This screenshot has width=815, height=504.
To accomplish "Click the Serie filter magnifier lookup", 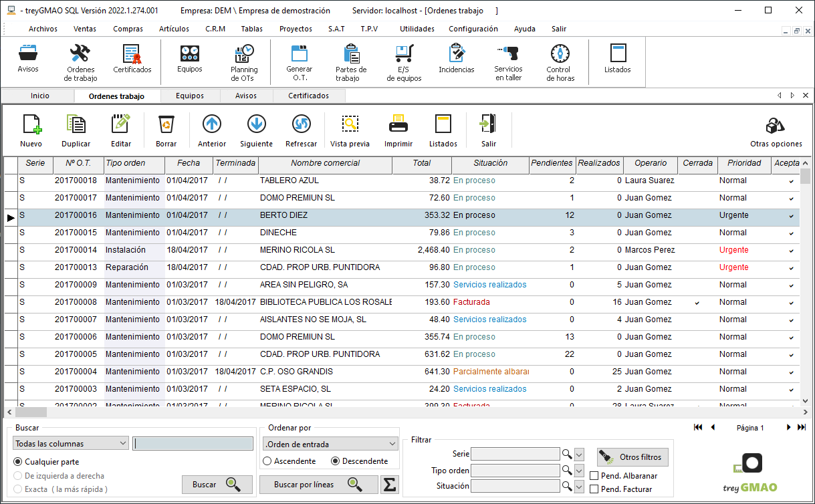I will point(567,455).
